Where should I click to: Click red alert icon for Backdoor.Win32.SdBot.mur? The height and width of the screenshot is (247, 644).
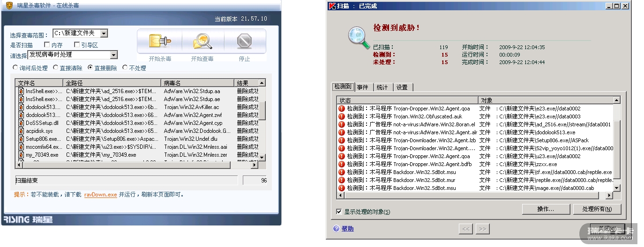point(342,180)
